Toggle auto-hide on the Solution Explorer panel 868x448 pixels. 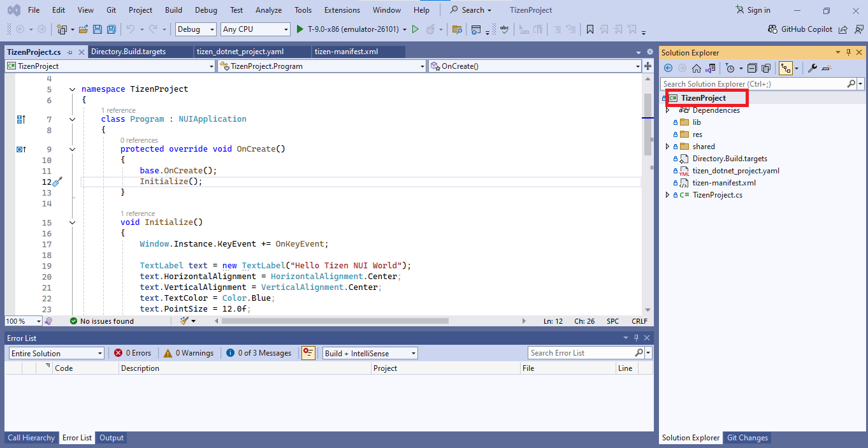coord(847,52)
